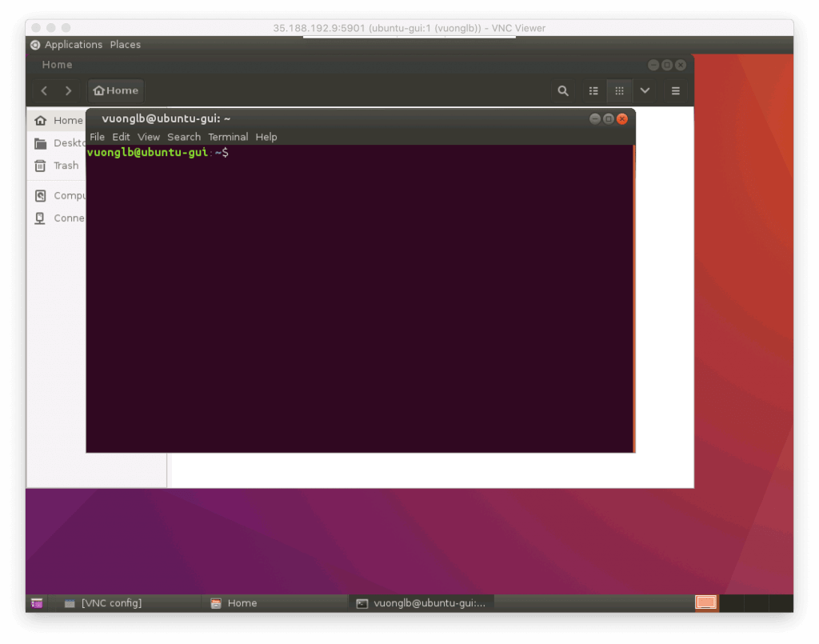Open the terminal Edit menu

(x=121, y=137)
